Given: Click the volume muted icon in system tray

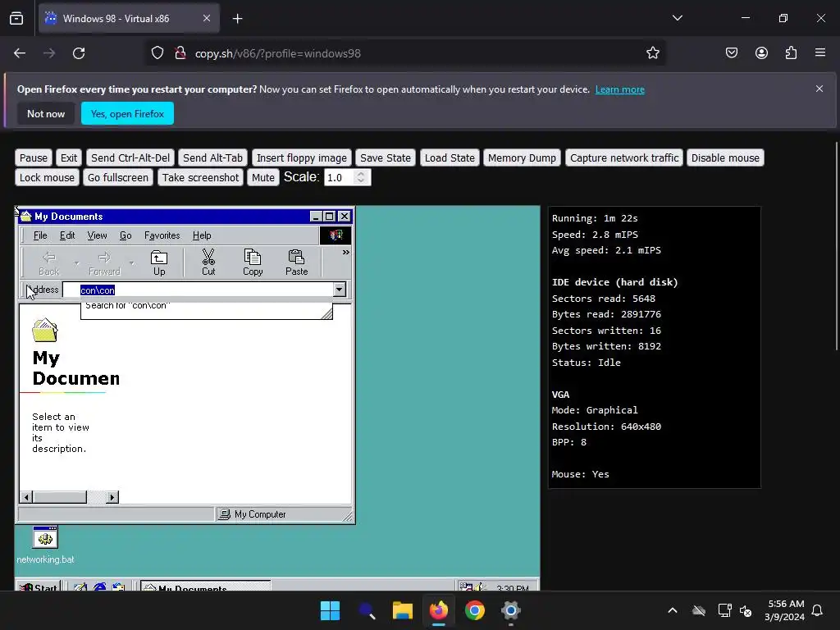Looking at the screenshot, I should click(745, 610).
